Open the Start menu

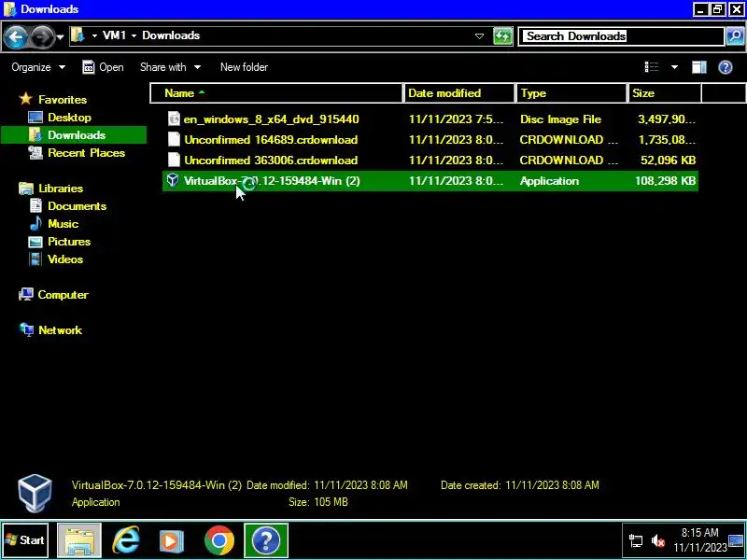coord(25,540)
